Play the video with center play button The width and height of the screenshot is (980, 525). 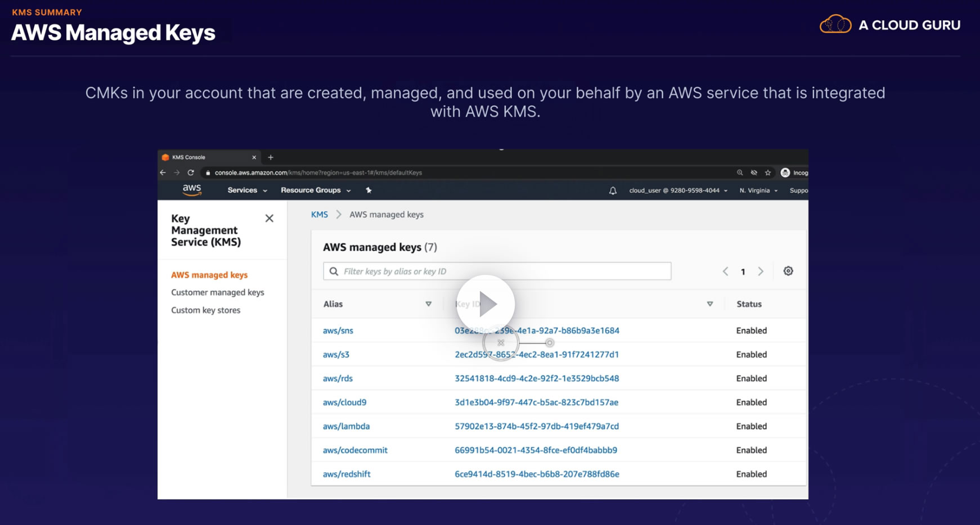tap(485, 304)
